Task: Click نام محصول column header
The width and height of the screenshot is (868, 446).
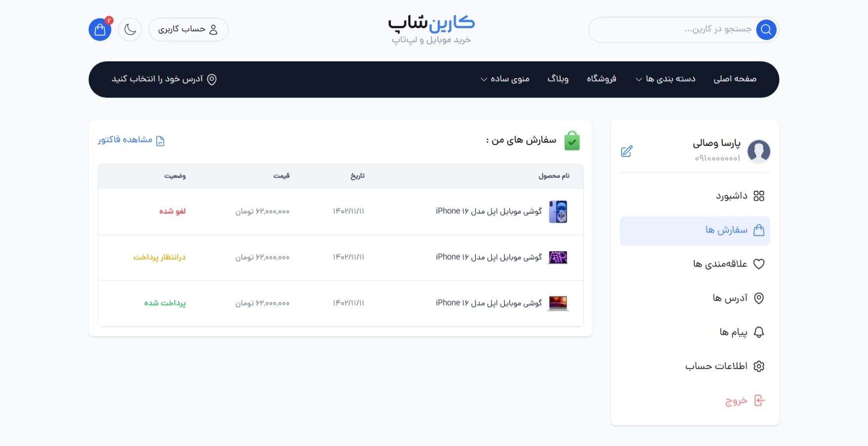Action: (x=554, y=176)
